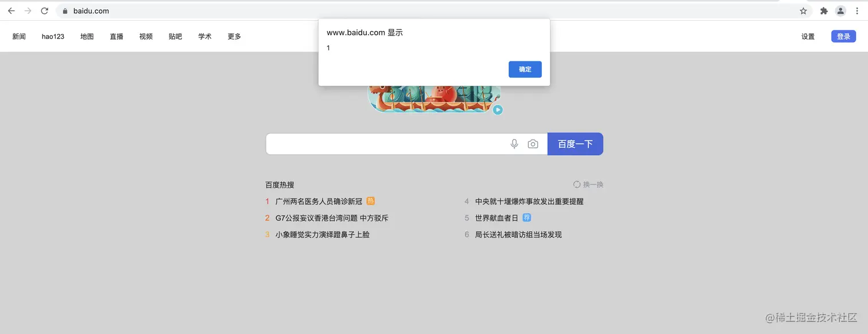Viewport: 868px width, 334px height.
Task: Open the 贴吧 nav link
Action: [175, 37]
